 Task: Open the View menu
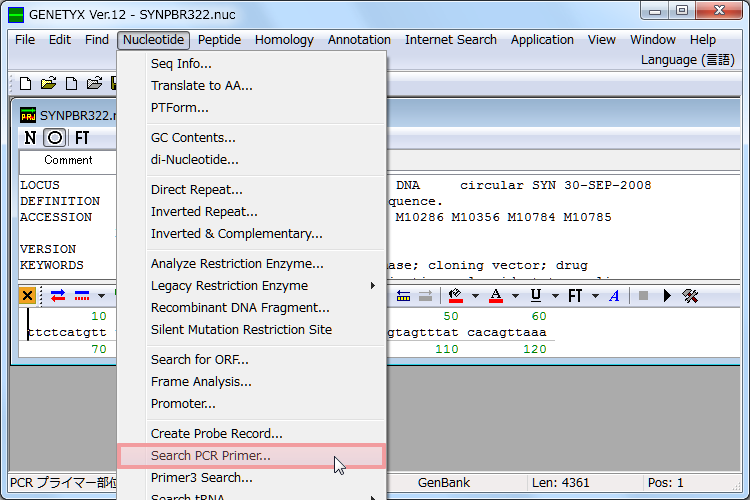[x=601, y=40]
